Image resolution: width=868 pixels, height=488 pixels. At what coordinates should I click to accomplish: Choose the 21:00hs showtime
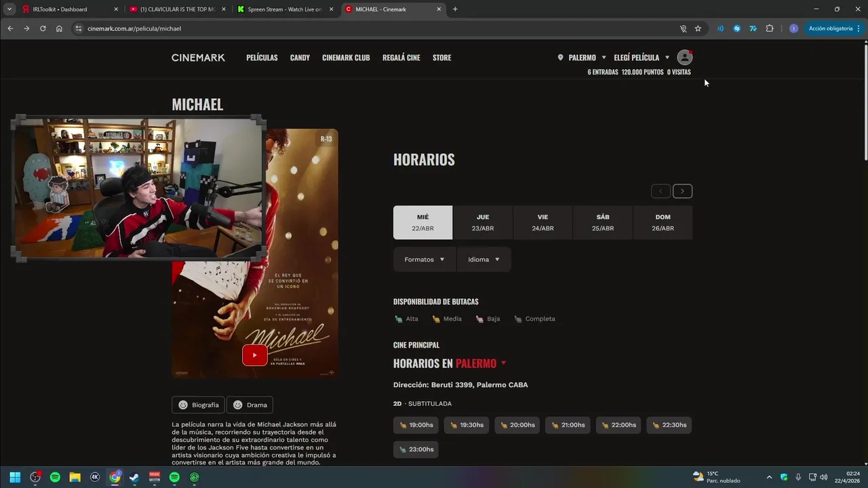coord(568,425)
